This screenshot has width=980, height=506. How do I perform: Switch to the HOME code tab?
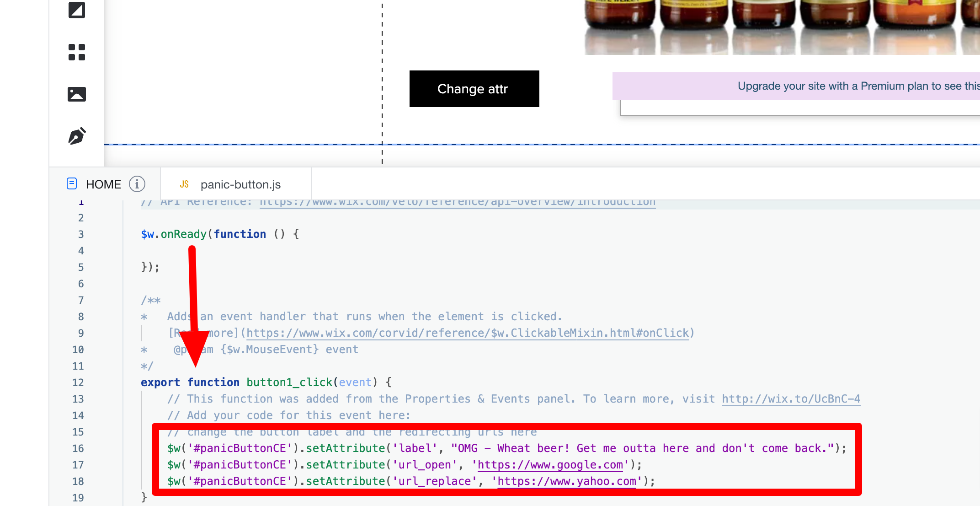103,184
